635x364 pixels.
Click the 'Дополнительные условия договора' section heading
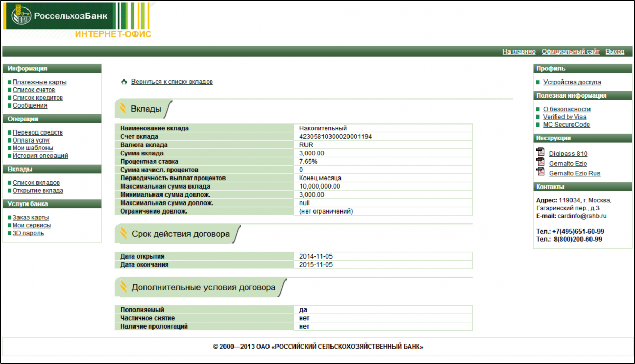[203, 287]
